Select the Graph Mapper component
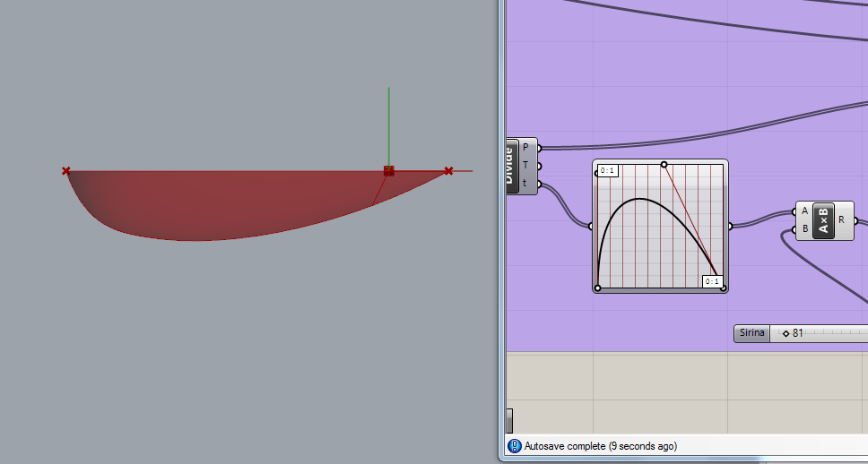Screen dimensions: 868x464 [660, 227]
